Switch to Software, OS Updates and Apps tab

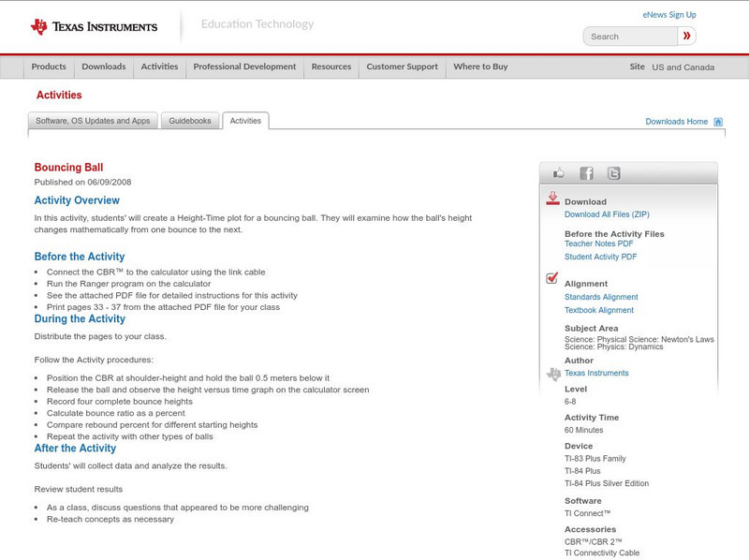[x=93, y=121]
